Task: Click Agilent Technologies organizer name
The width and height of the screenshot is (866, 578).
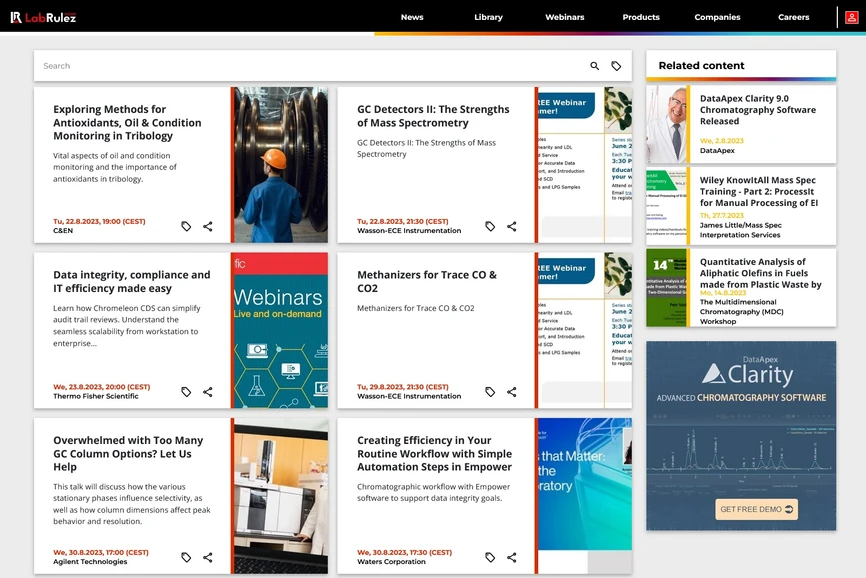Action: (x=90, y=562)
